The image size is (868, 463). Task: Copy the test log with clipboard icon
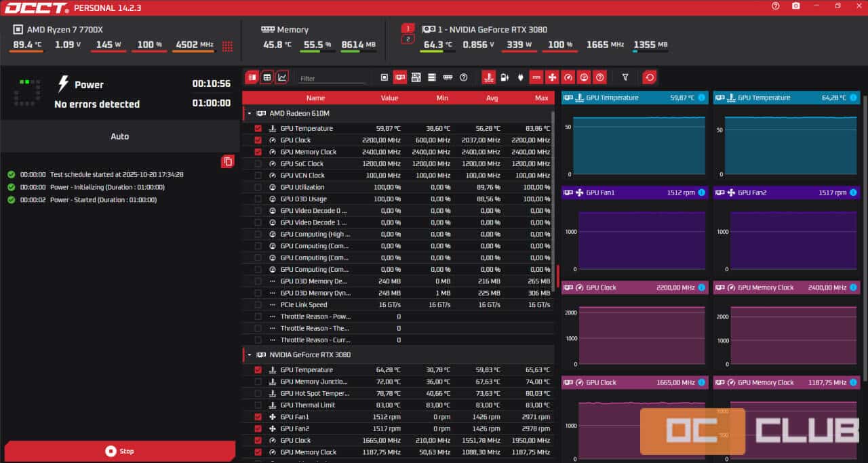[228, 161]
